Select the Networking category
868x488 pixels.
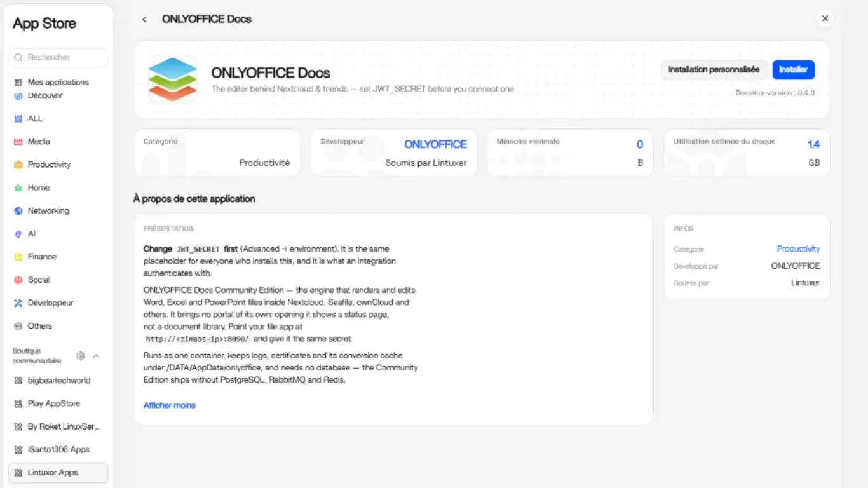58,210
